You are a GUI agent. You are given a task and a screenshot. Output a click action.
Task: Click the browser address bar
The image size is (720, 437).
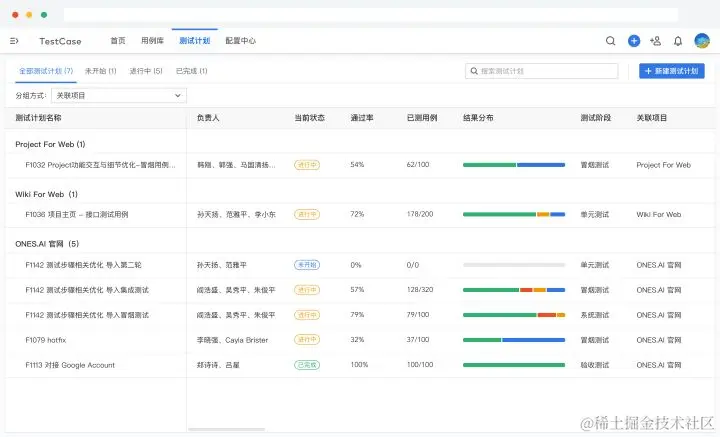371,15
